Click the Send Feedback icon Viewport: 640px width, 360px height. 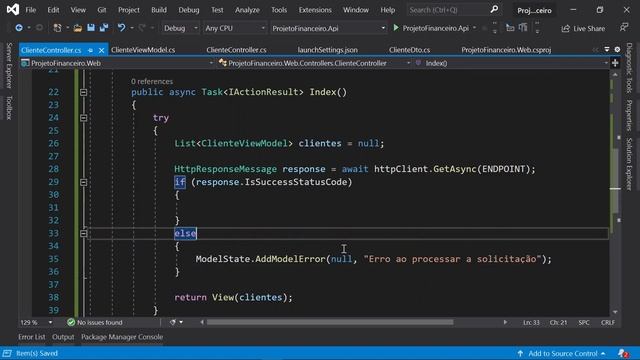click(624, 27)
